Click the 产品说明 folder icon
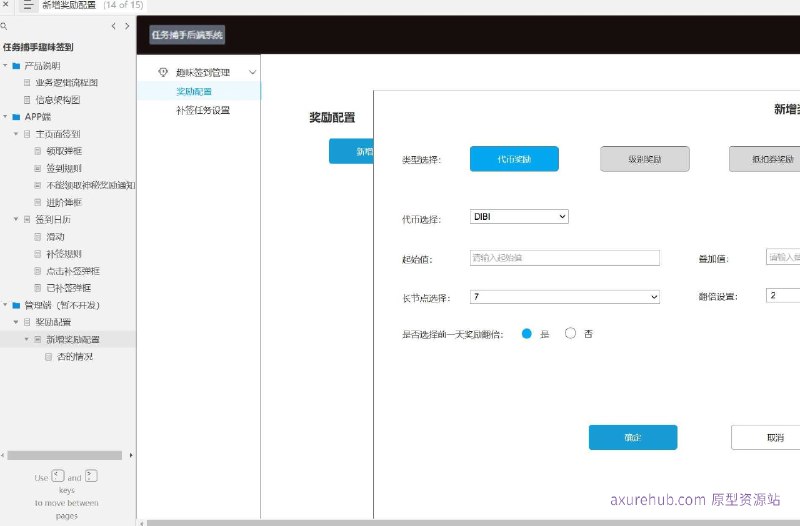 click(16, 66)
